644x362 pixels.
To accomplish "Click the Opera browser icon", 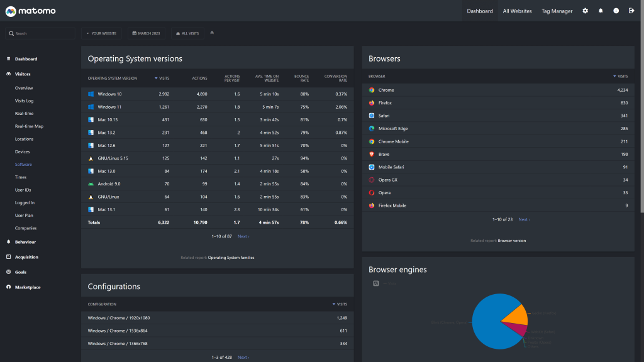I will pyautogui.click(x=372, y=192).
